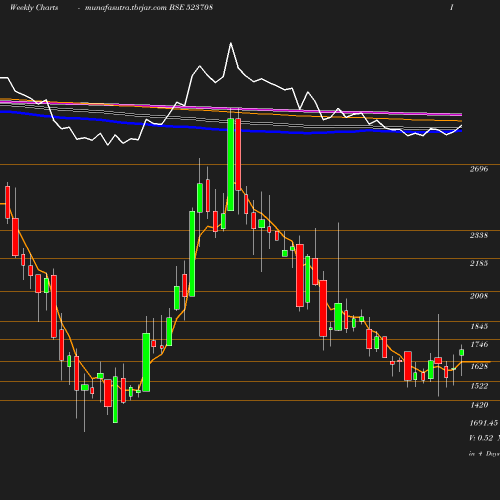Click the 'Weekly Charts' title text
This screenshot has height=500, width=500.
click(34, 8)
